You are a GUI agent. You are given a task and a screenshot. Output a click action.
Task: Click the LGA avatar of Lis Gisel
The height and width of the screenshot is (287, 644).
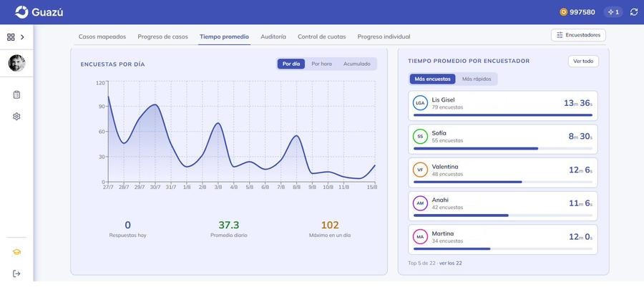click(420, 103)
